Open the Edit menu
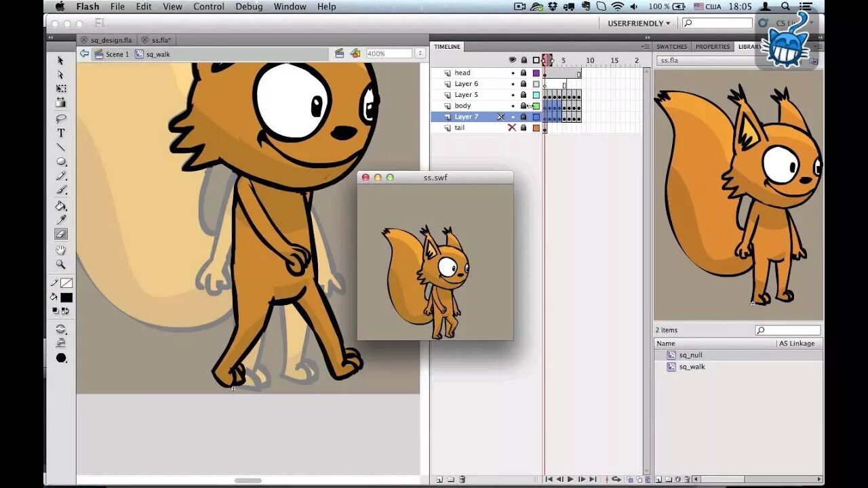The height and width of the screenshot is (488, 868). click(x=144, y=7)
